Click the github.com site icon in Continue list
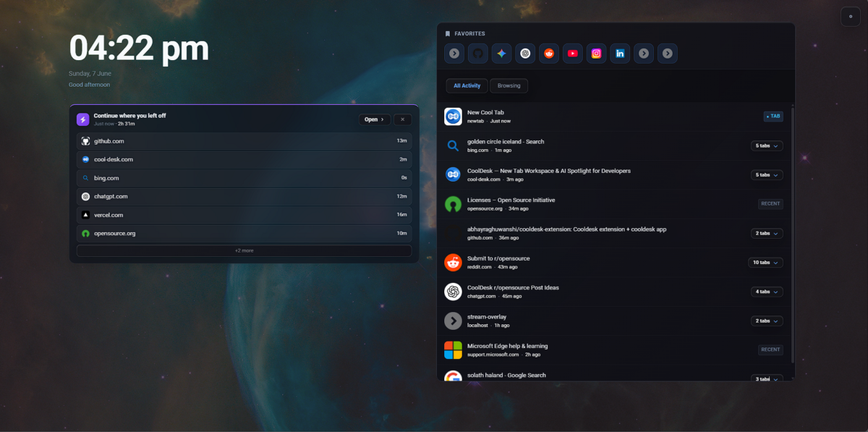This screenshot has height=432, width=868. click(85, 141)
